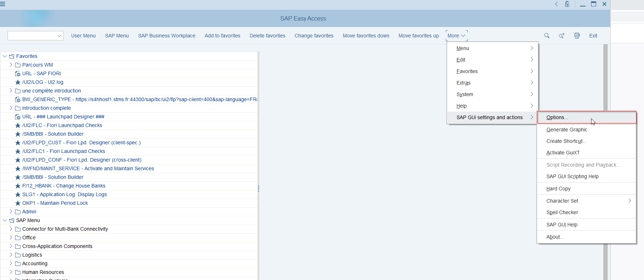
Task: Click the BW_GENERIC_TYPE web link icon
Action: [x=18, y=99]
